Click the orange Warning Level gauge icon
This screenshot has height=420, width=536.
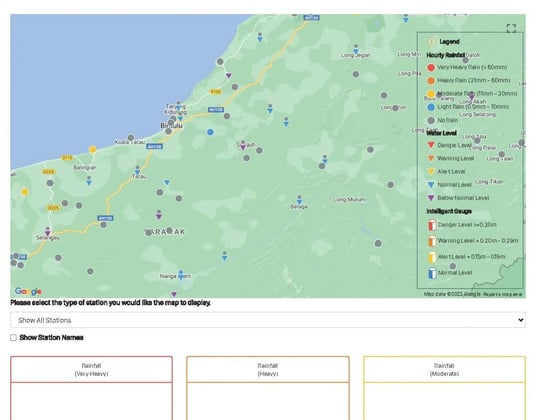(x=432, y=241)
